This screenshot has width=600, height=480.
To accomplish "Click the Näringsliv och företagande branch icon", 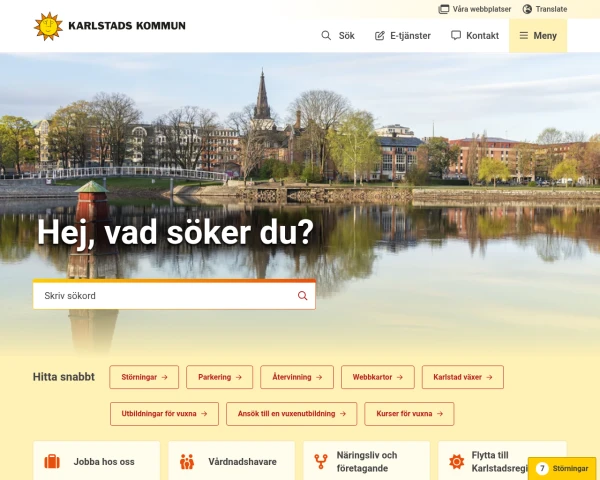I will coord(321,462).
